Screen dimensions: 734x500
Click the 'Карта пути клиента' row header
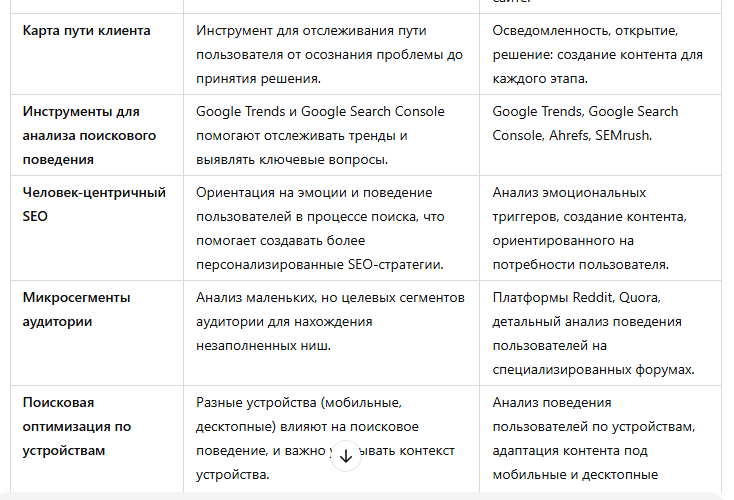(x=87, y=30)
